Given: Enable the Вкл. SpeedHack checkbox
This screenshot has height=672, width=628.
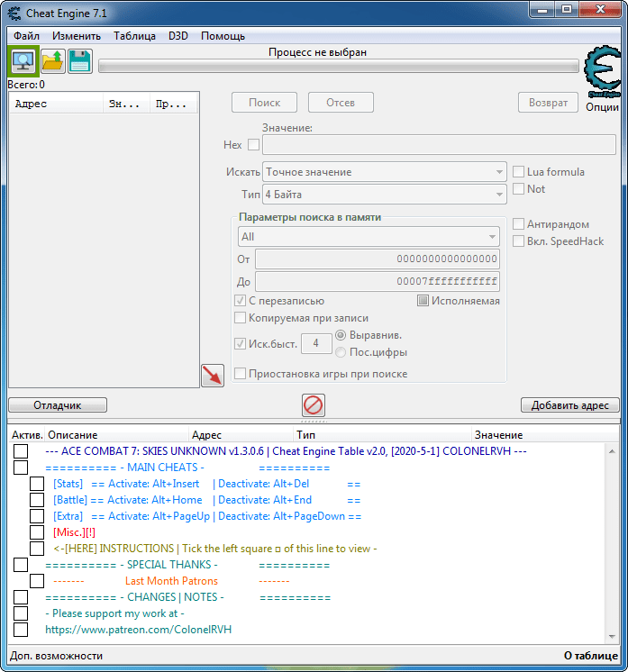Looking at the screenshot, I should point(519,241).
